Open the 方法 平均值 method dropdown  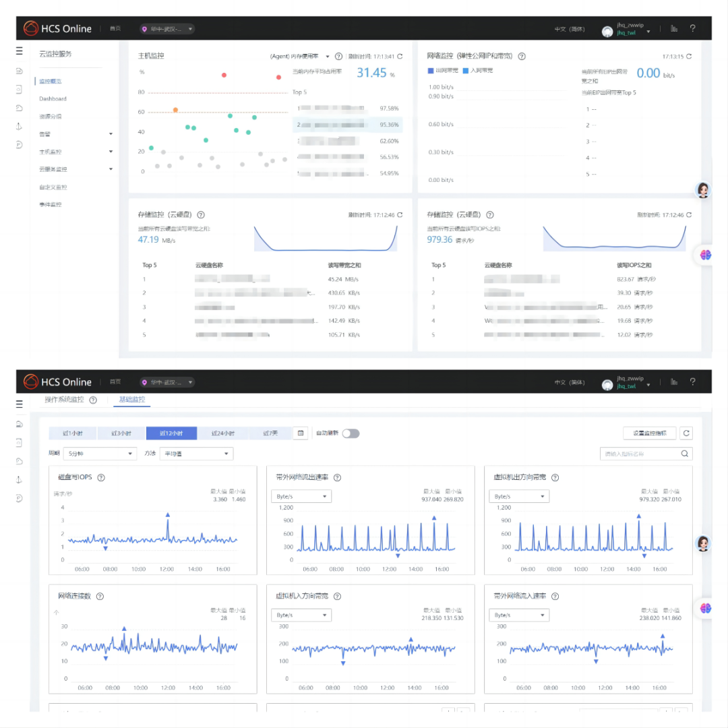196,454
